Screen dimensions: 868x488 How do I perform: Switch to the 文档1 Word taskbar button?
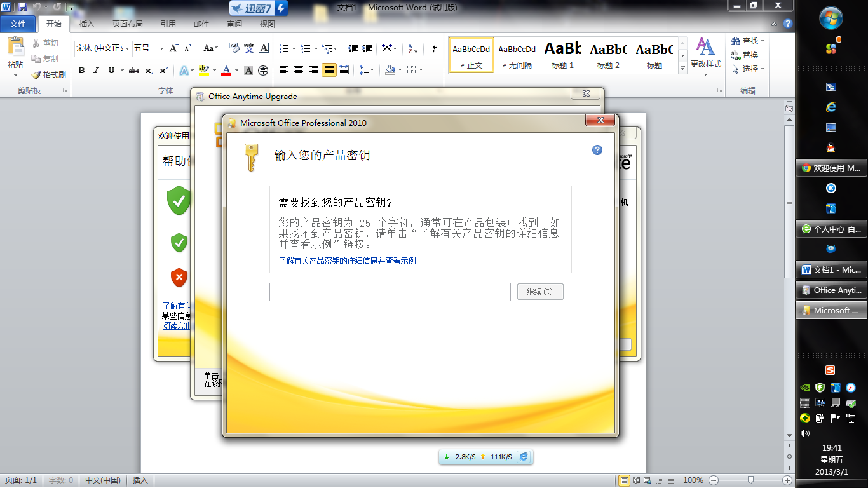(832, 269)
